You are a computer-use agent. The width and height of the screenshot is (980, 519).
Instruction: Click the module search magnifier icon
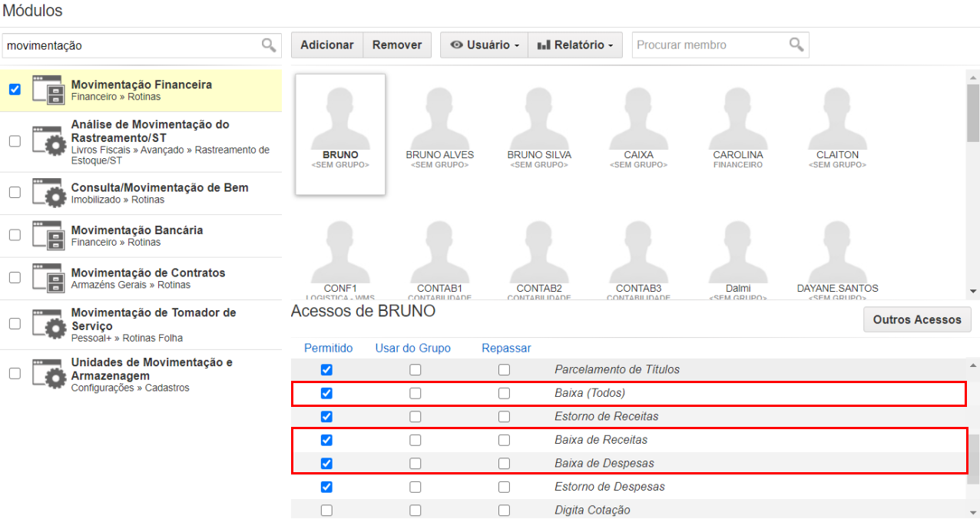pyautogui.click(x=268, y=45)
